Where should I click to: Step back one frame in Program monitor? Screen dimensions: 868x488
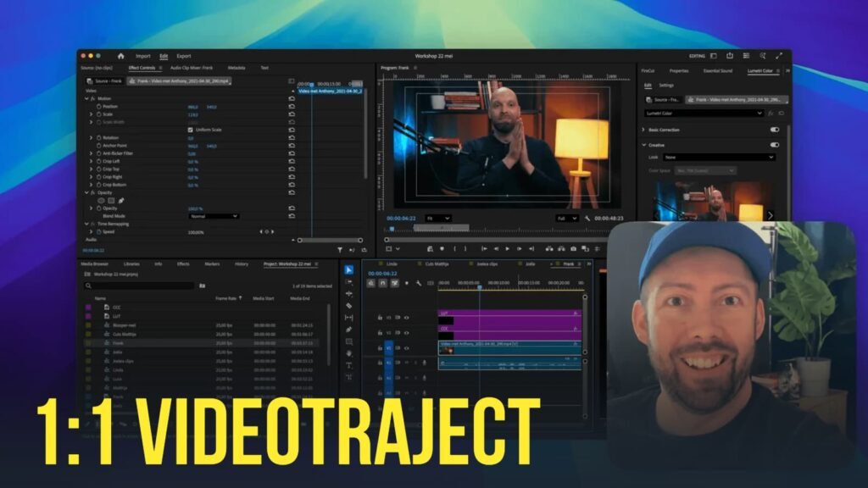[496, 249]
